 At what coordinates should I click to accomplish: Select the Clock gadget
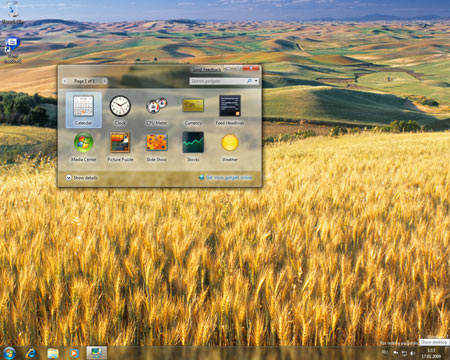(120, 110)
